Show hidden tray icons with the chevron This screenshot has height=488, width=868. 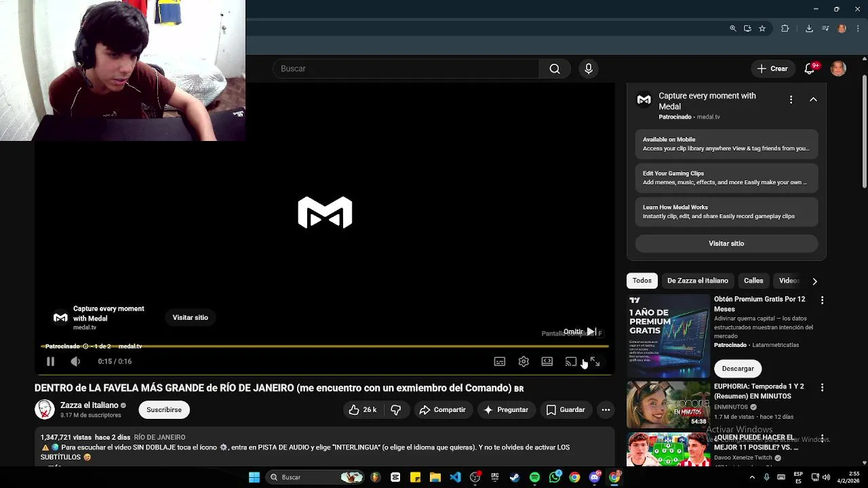[751, 477]
